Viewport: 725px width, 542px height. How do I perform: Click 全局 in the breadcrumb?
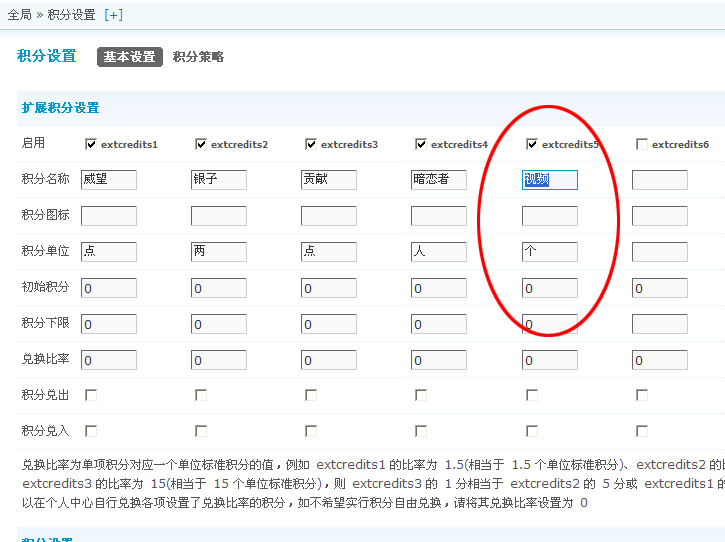[19, 15]
